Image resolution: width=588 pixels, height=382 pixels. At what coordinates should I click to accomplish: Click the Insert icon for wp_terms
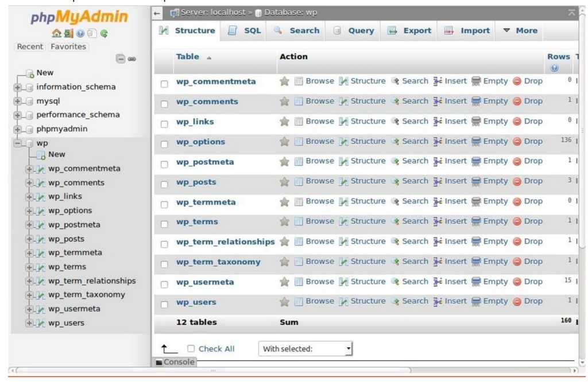438,221
